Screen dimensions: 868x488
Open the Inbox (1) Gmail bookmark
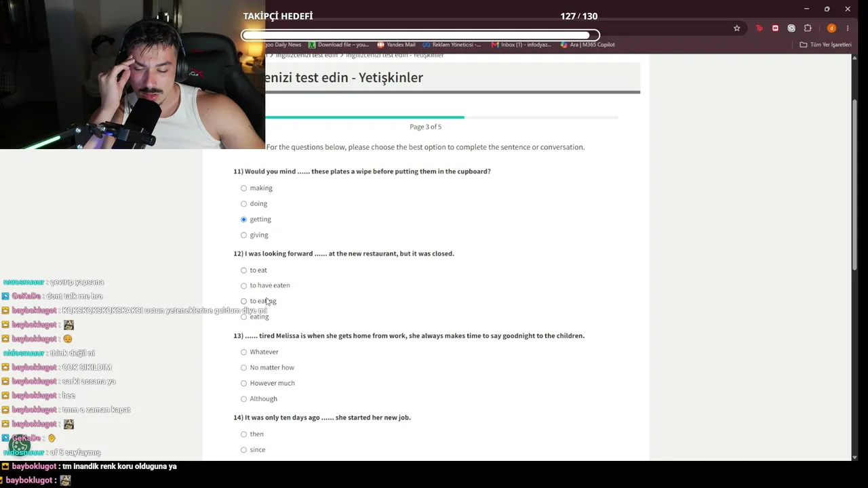coord(521,45)
